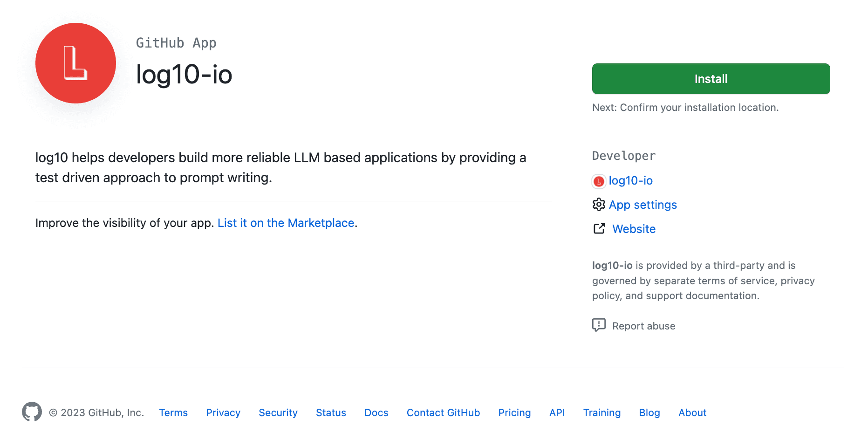This screenshot has width=868, height=439.
Task: View Pricing from the footer
Action: point(514,413)
